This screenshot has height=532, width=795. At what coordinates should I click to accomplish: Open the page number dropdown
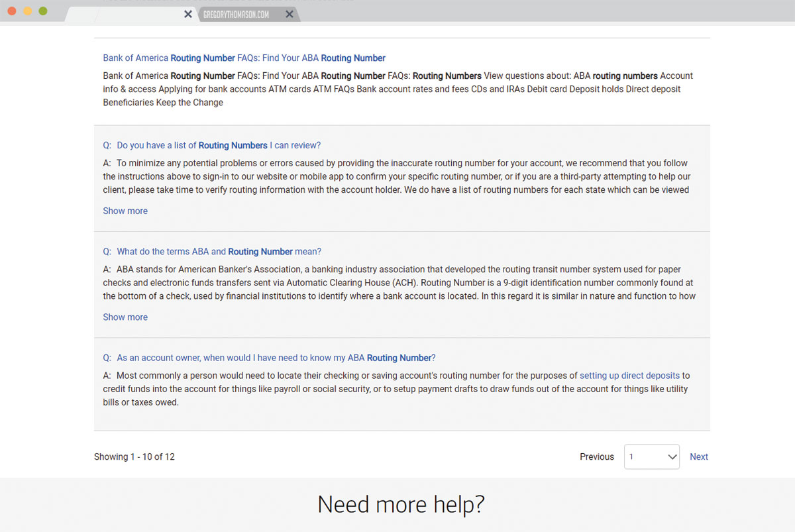[x=652, y=456]
